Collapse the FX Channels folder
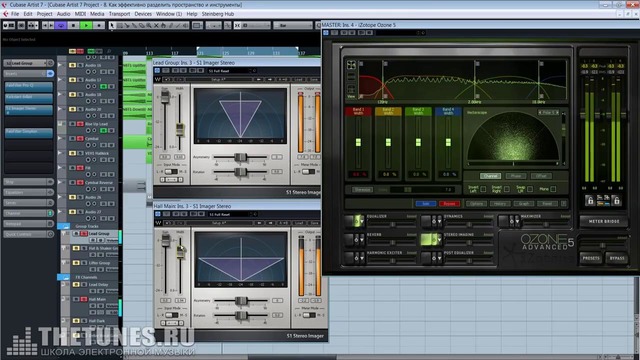 (x=64, y=277)
